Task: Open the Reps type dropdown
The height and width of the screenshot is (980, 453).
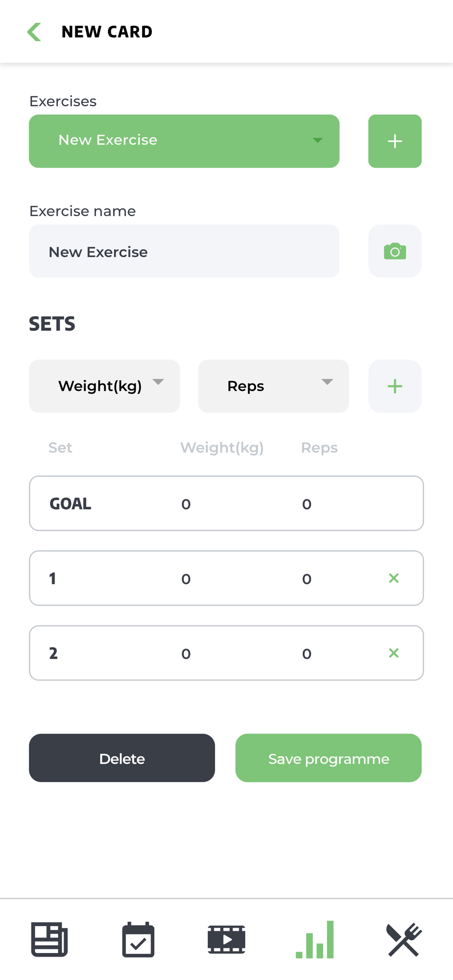Action: pos(273,386)
